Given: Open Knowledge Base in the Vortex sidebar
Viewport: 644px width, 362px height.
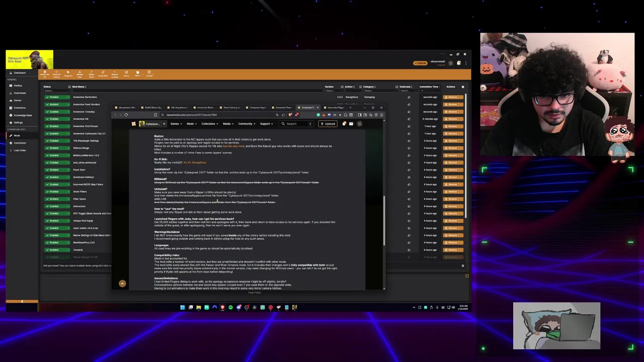Looking at the screenshot, I should 21,115.
